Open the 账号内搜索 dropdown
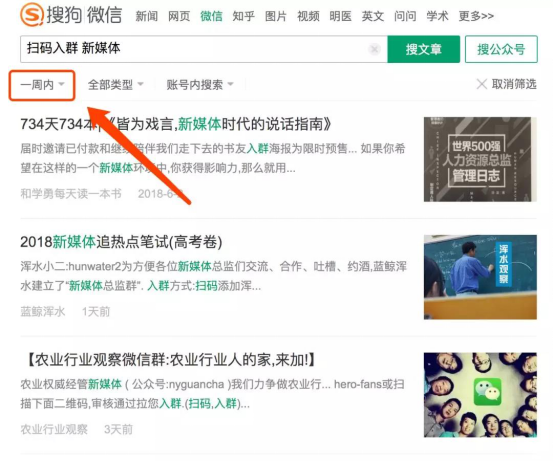Screen dimensions: 553x462 [200, 84]
